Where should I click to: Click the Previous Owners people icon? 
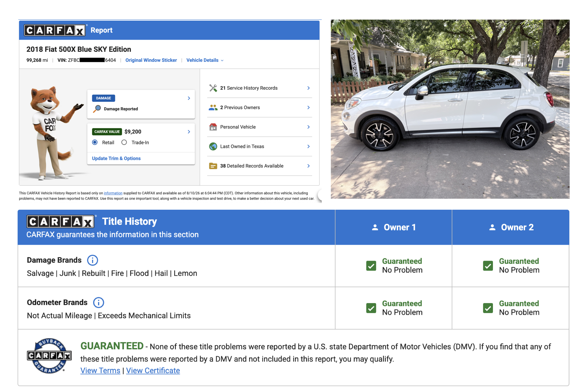tap(213, 108)
